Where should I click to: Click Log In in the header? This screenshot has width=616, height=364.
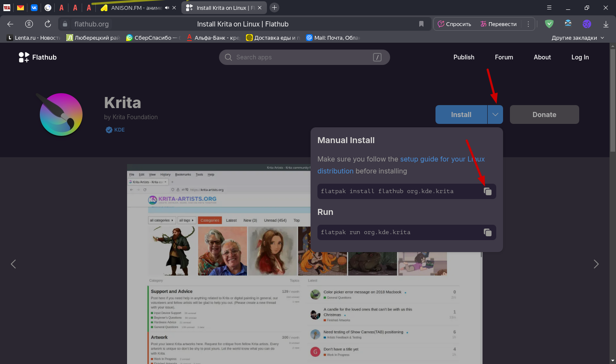pos(580,57)
